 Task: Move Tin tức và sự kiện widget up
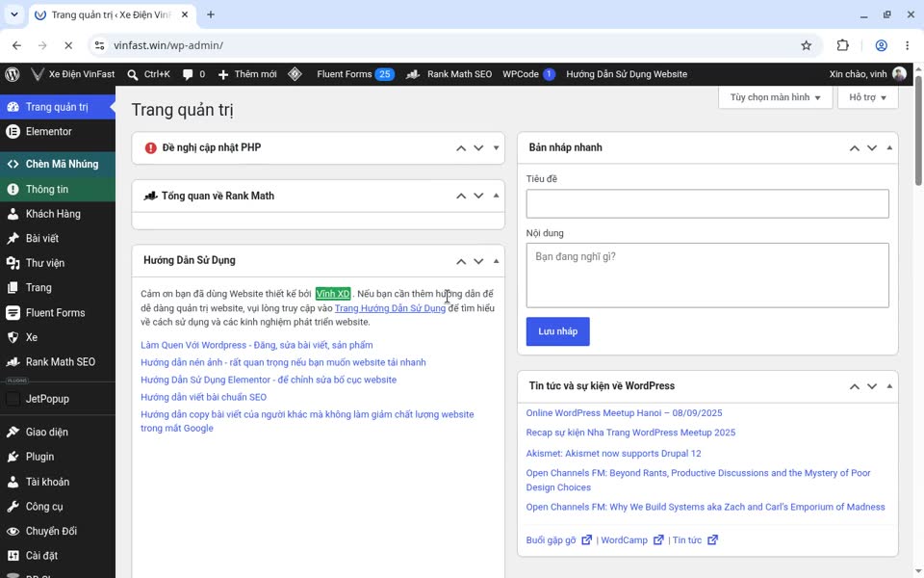point(854,386)
